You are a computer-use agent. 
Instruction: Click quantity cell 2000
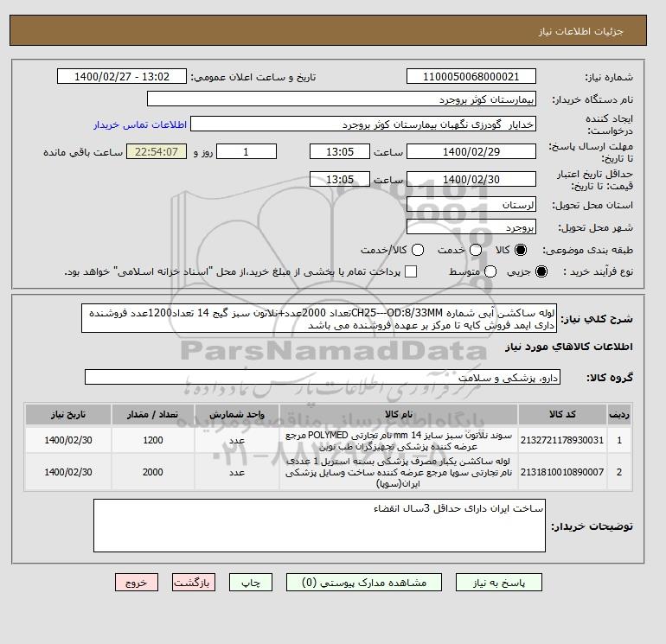(153, 472)
